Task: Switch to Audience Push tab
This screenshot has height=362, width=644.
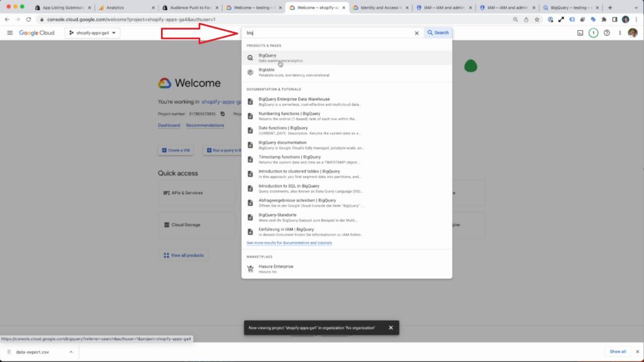Action: pos(190,8)
